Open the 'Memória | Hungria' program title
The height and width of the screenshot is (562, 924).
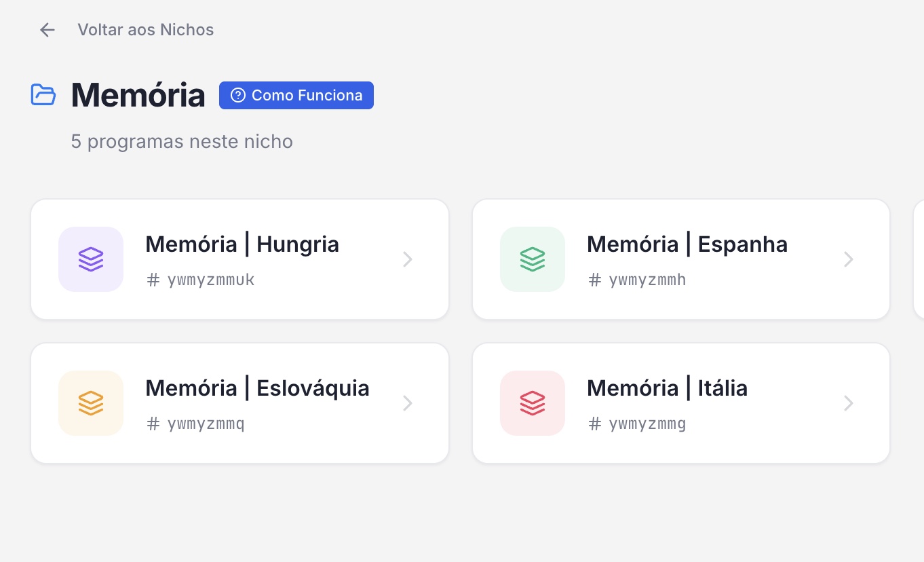click(x=242, y=244)
